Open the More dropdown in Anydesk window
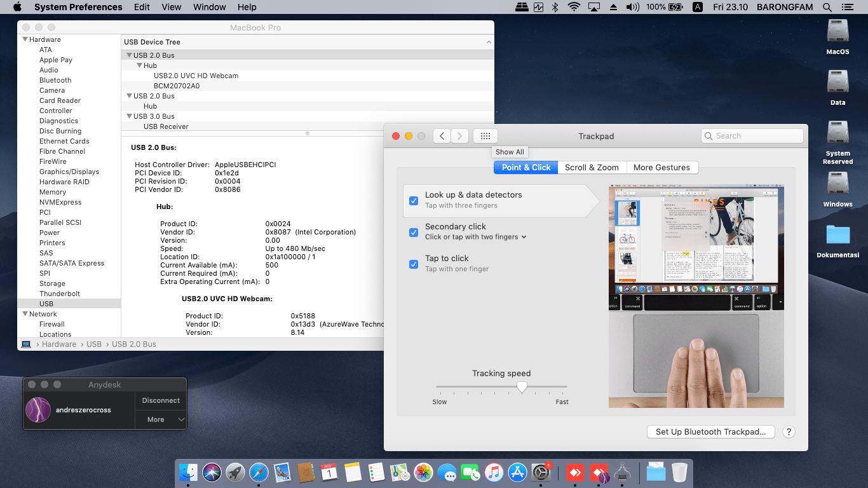 tap(161, 419)
